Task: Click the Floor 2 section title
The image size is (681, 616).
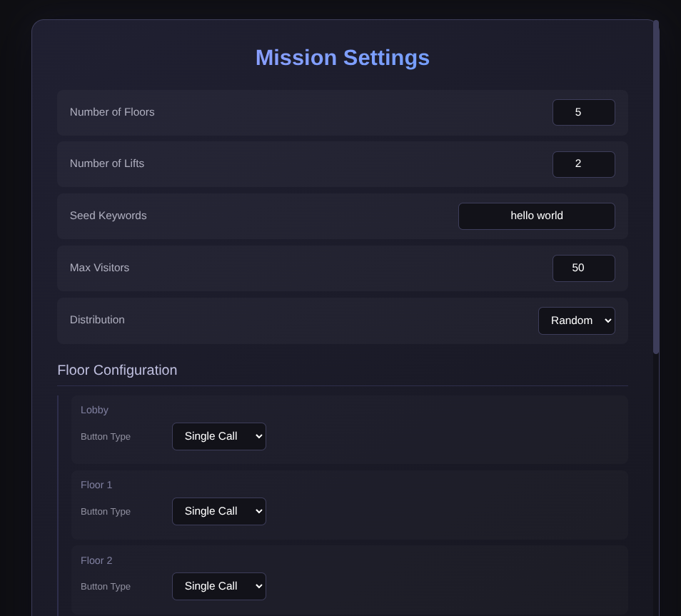Action: (96, 560)
